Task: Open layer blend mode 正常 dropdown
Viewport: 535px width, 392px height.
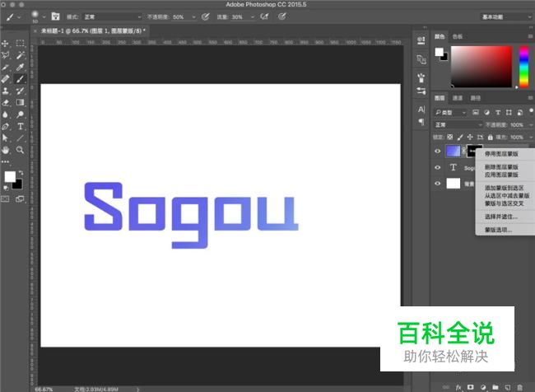Action: [x=458, y=125]
